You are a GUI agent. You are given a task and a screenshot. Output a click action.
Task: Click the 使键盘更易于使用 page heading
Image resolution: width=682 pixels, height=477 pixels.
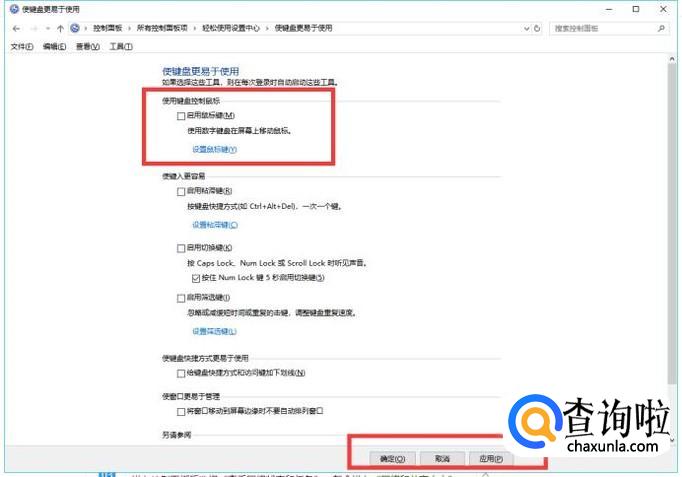click(201, 71)
